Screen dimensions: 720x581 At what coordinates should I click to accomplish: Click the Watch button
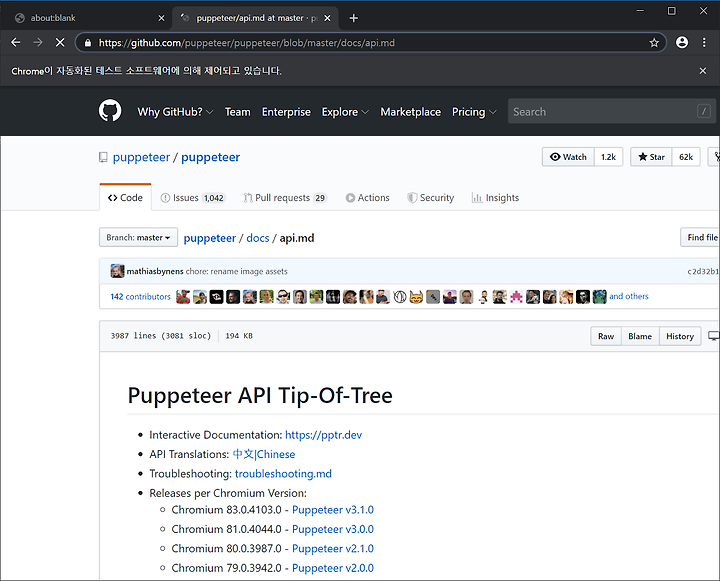568,157
